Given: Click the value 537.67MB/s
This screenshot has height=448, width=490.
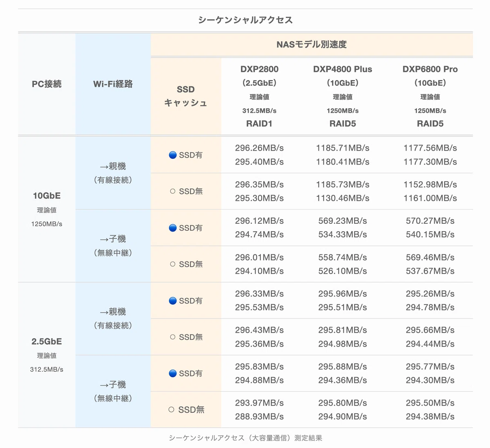Looking at the screenshot, I should tap(430, 271).
